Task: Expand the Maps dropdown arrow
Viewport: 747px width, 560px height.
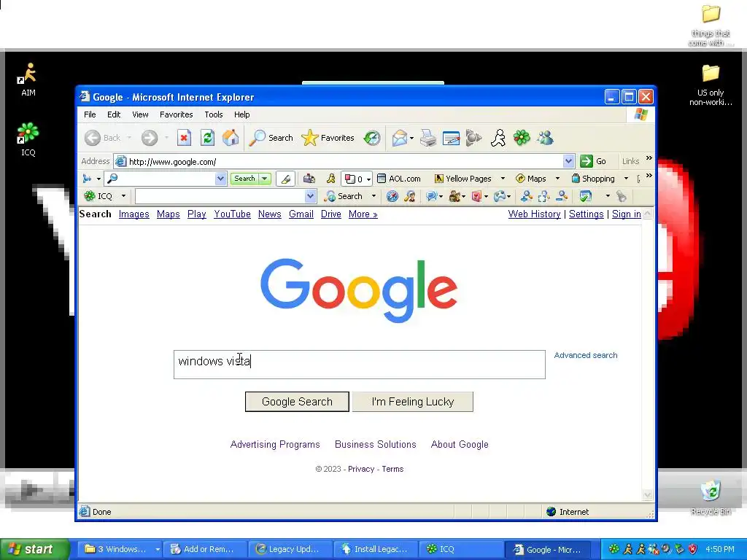Action: pyautogui.click(x=557, y=179)
